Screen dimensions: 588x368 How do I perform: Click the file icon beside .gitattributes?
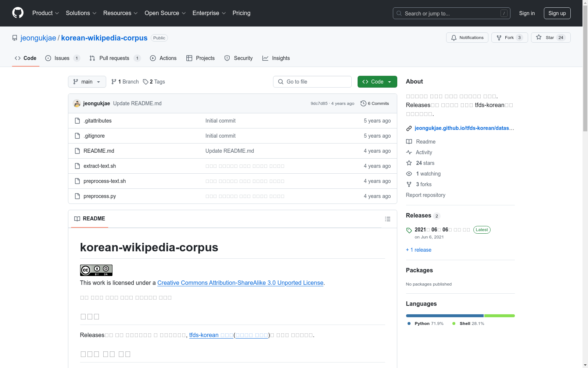coord(77,121)
